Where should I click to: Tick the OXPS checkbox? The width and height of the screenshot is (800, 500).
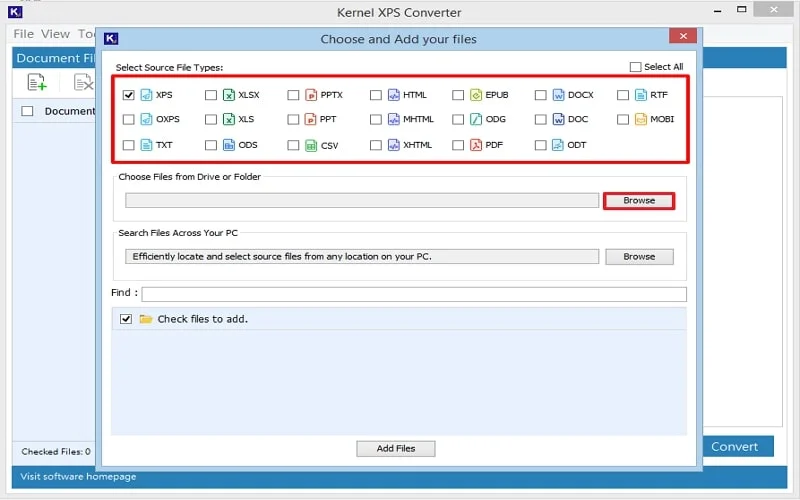129,119
